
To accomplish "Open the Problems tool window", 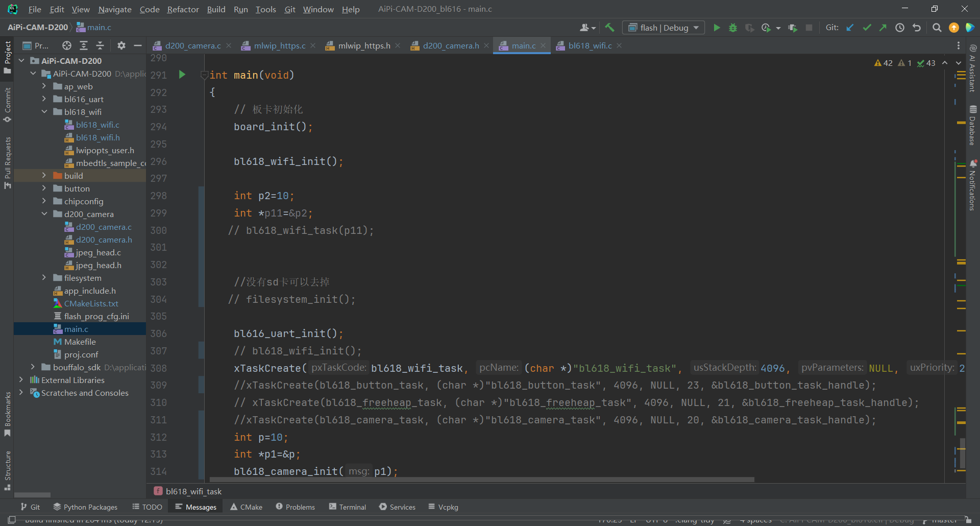I will pyautogui.click(x=296, y=507).
